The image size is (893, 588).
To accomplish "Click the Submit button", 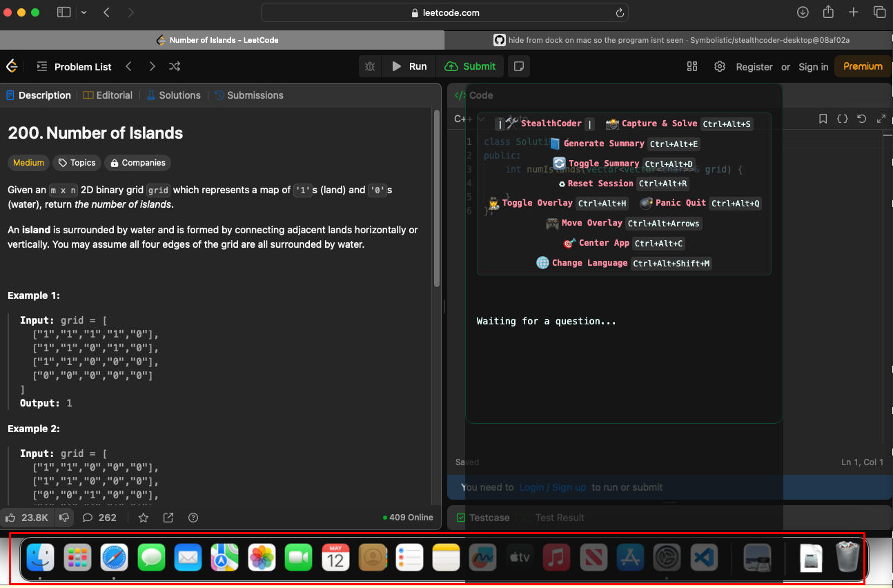I will point(471,66).
